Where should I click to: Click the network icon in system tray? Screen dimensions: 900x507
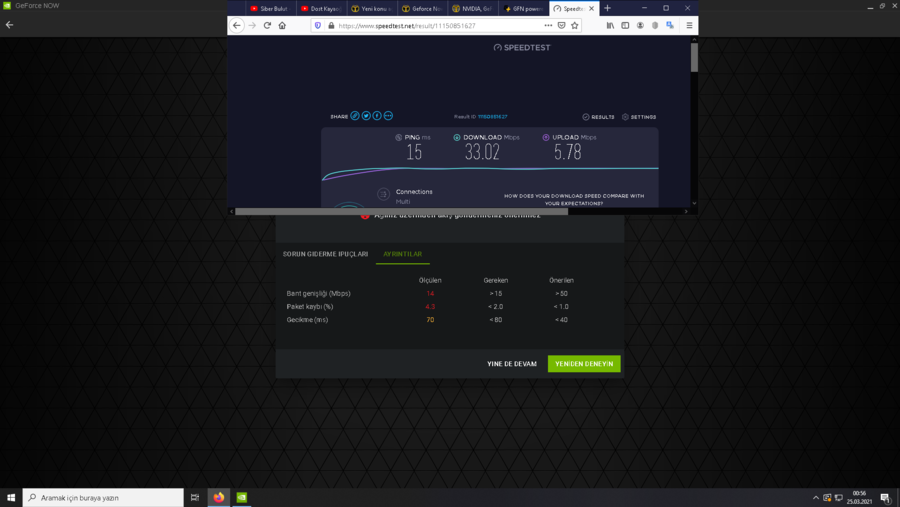(839, 498)
